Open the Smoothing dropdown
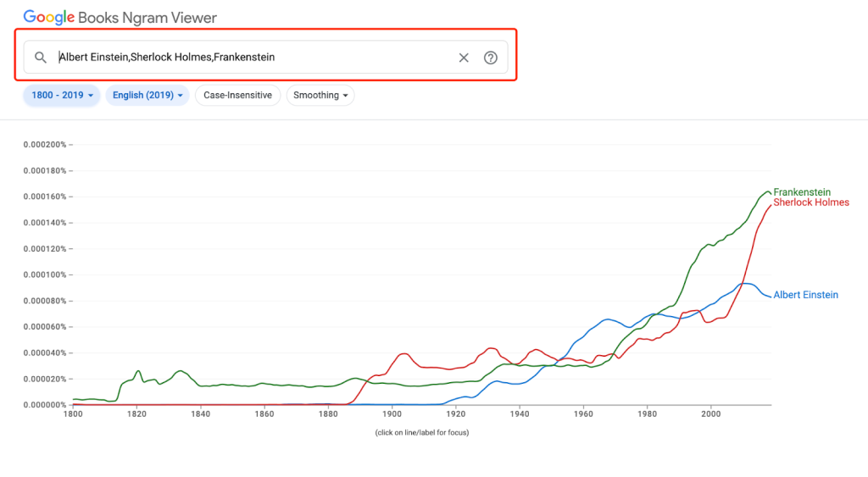Screen dimensions: 868x477 coord(320,95)
